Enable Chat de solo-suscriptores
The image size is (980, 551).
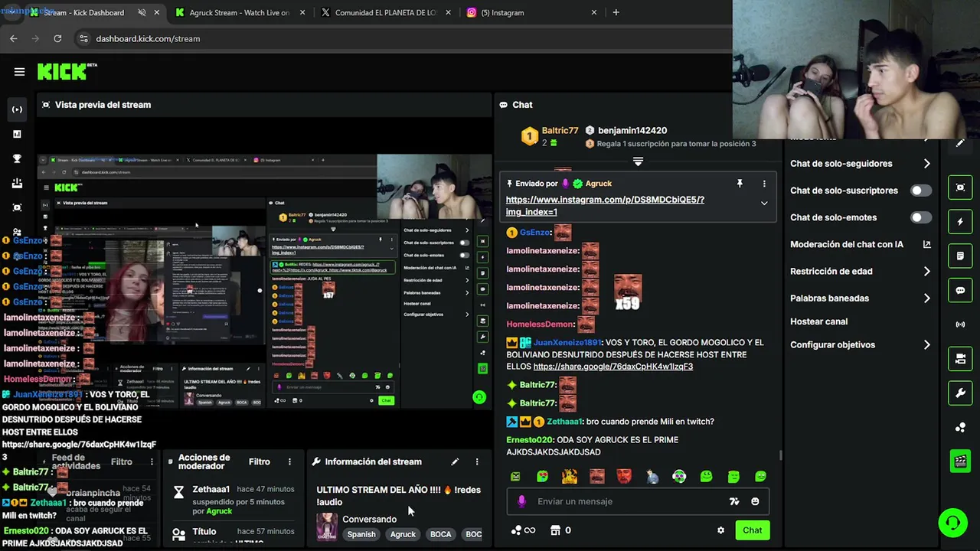(920, 191)
